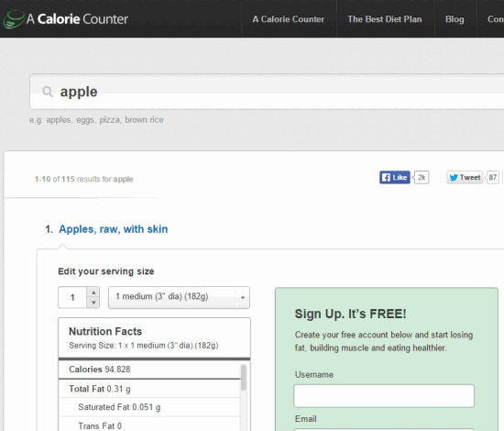Click the Total Fat 0.31 g row
504x431 pixels.
(149, 389)
